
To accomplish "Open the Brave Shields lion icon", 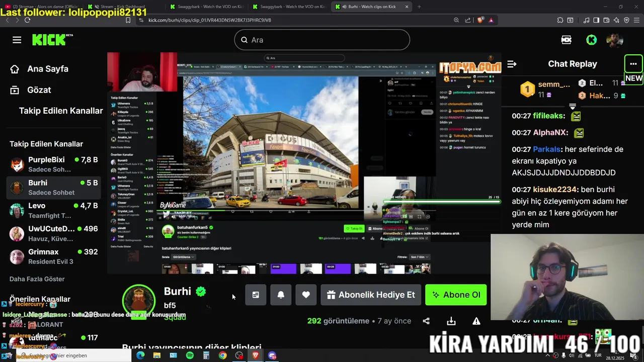I will (480, 20).
